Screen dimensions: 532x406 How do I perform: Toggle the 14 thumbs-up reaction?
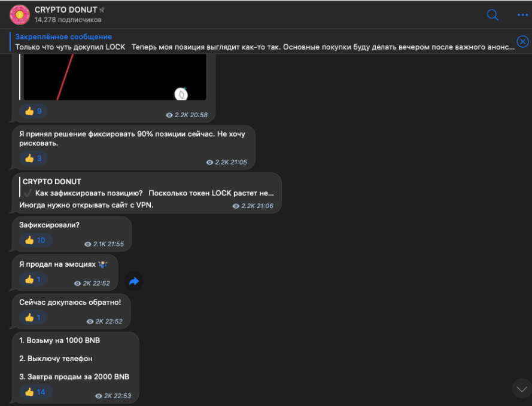[x=35, y=392]
